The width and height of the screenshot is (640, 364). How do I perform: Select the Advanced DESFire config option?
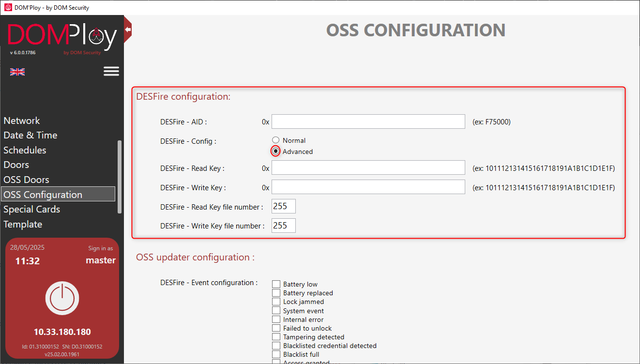click(x=276, y=152)
